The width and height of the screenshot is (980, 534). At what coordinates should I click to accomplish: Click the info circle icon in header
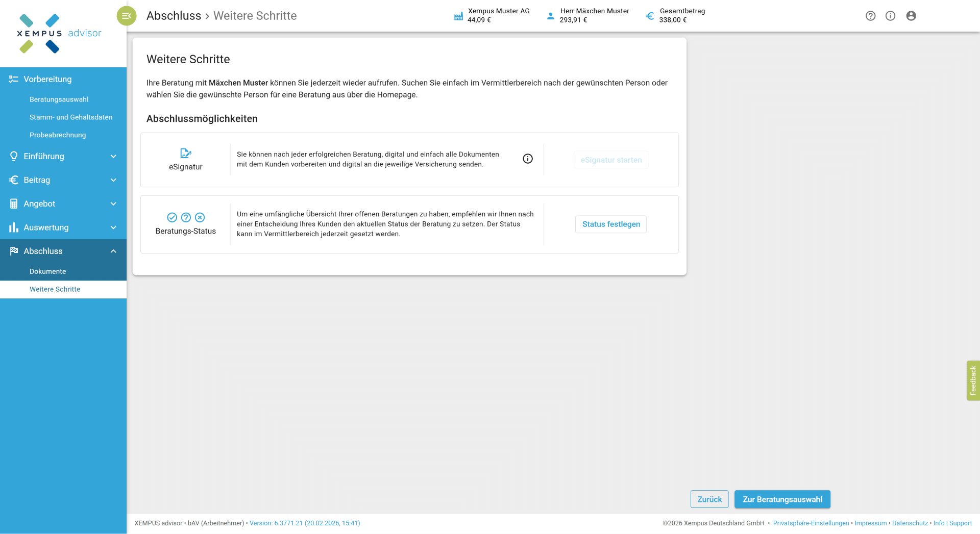coord(890,16)
